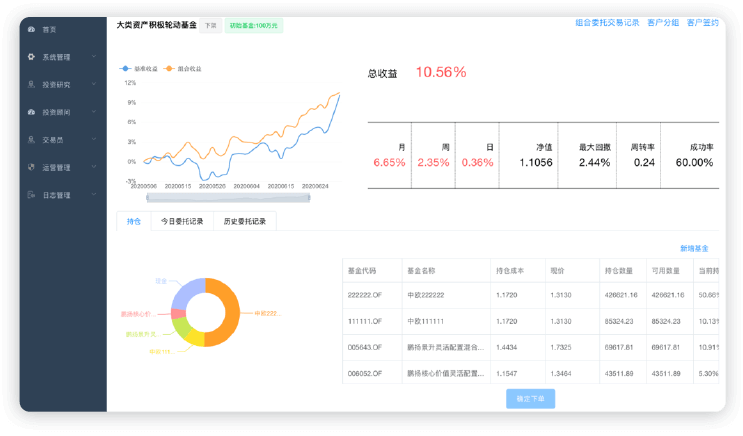Viewport: 743px width, 436px height.
Task: Click the 日志管理 document icon
Action: pos(32,195)
